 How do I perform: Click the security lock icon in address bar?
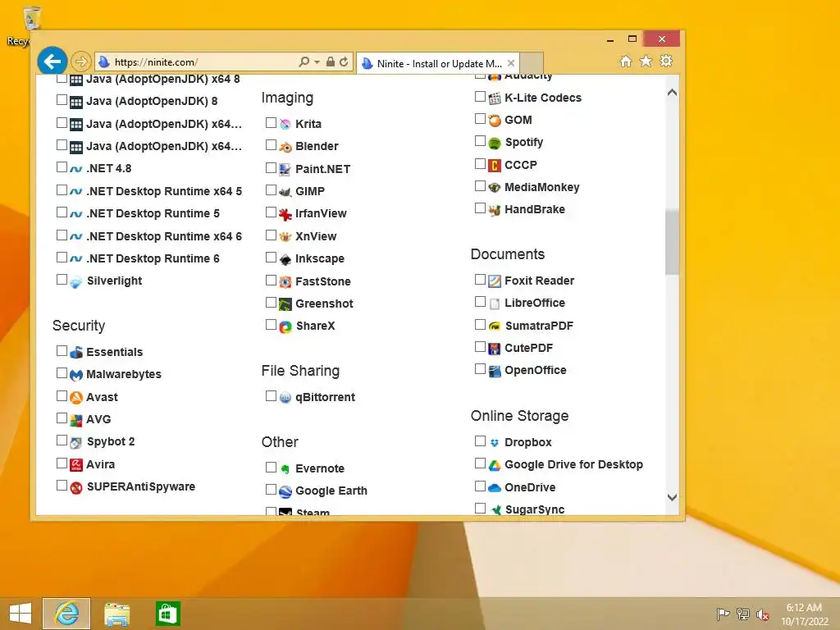(331, 62)
